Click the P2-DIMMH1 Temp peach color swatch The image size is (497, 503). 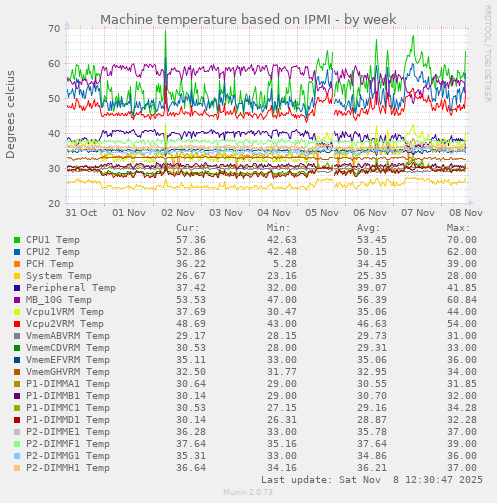pyautogui.click(x=17, y=468)
